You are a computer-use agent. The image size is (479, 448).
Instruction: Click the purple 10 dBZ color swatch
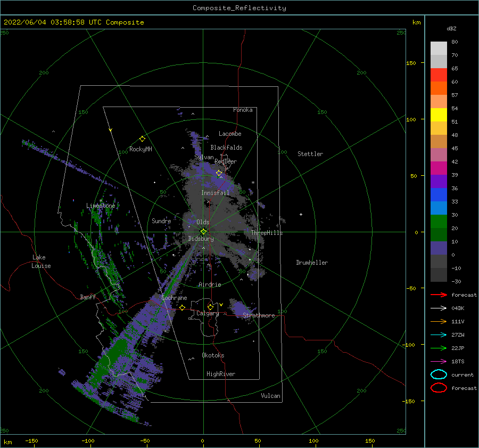click(x=439, y=248)
